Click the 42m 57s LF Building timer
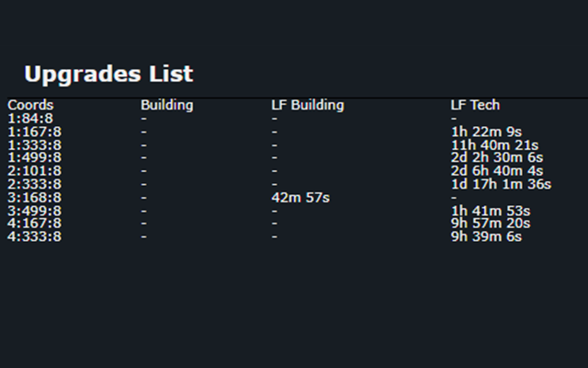 [x=300, y=198]
